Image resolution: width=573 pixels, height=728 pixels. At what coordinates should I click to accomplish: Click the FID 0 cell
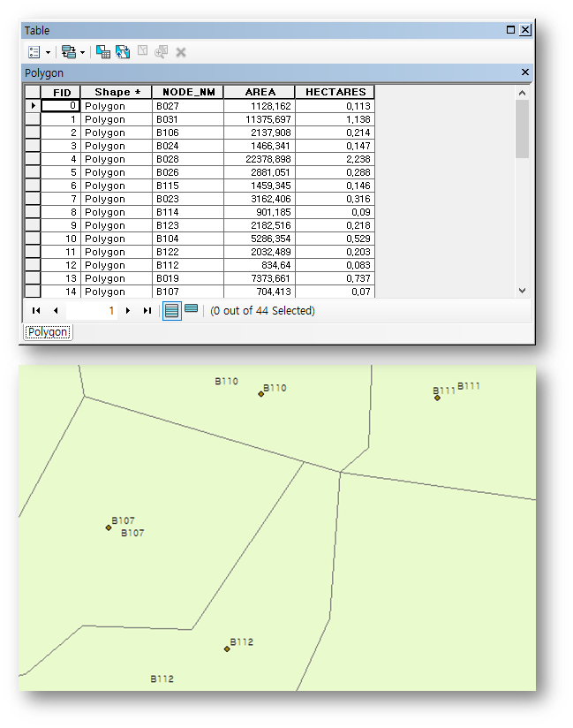point(60,106)
